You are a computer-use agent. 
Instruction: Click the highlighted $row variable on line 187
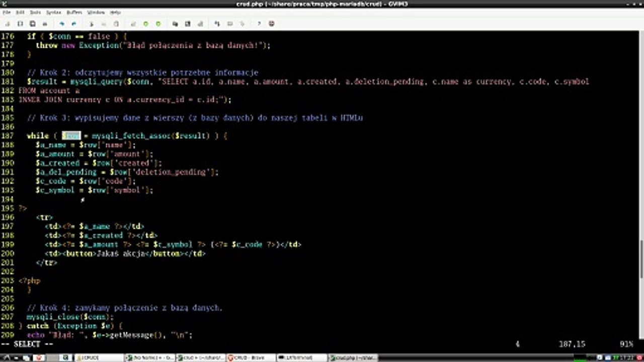coord(71,136)
